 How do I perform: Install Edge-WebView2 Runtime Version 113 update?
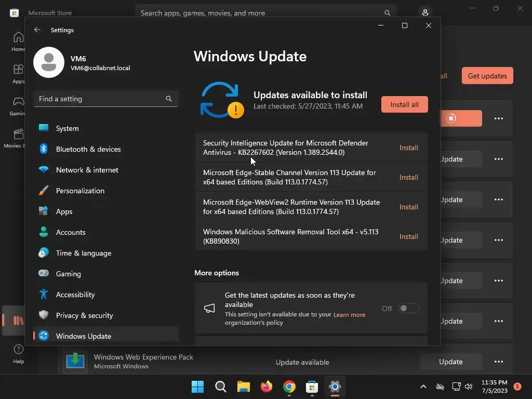(x=408, y=207)
